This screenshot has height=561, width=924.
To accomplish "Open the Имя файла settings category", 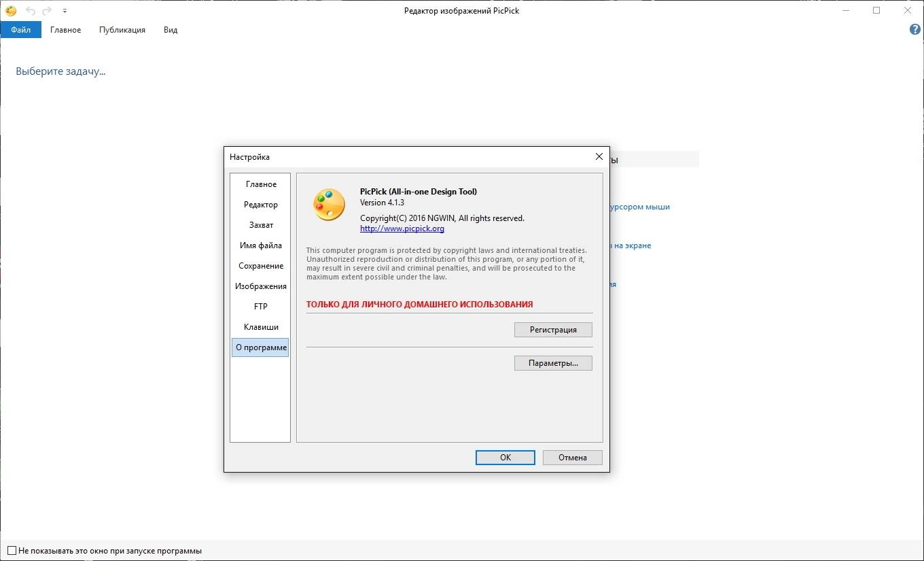I will (x=261, y=245).
